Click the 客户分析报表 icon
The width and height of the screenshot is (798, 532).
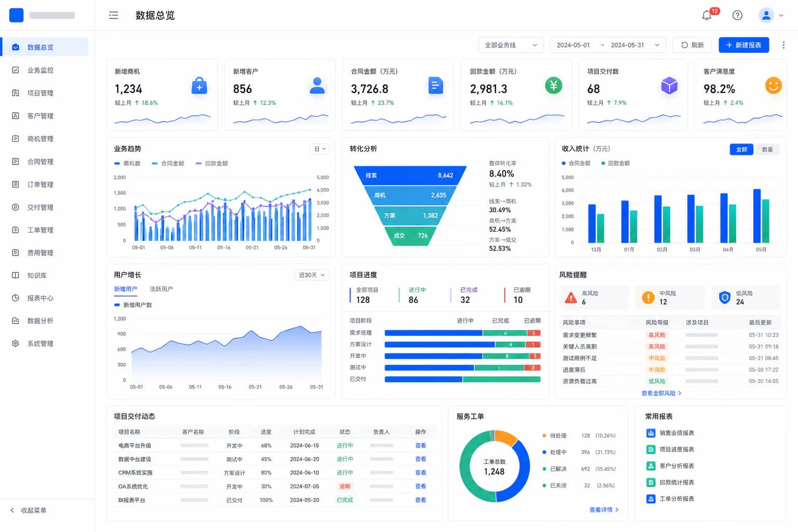[650, 466]
